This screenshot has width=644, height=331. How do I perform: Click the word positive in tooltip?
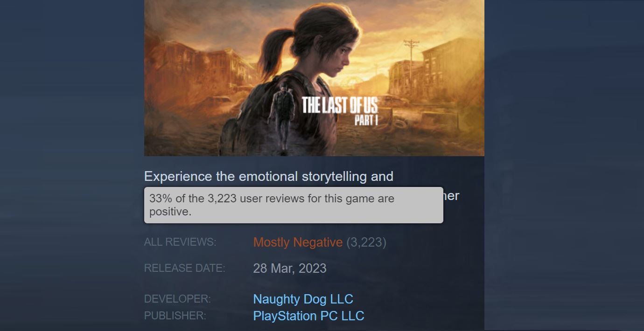(x=170, y=212)
